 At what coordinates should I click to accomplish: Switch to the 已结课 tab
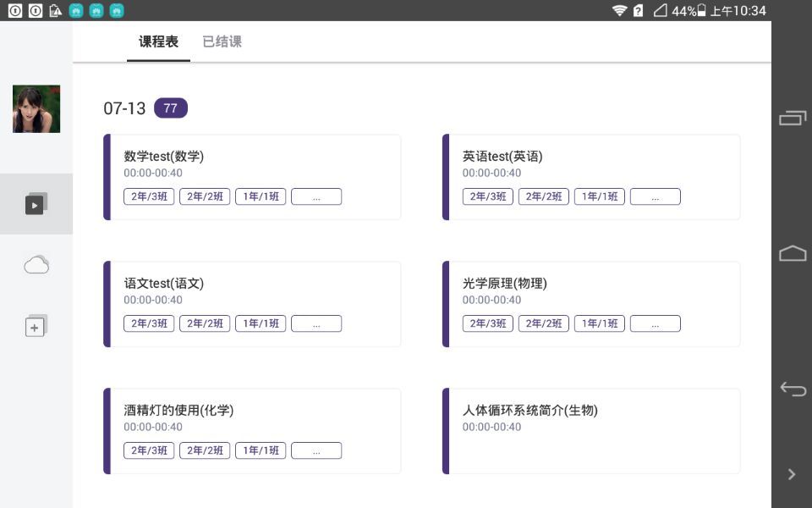coord(222,41)
